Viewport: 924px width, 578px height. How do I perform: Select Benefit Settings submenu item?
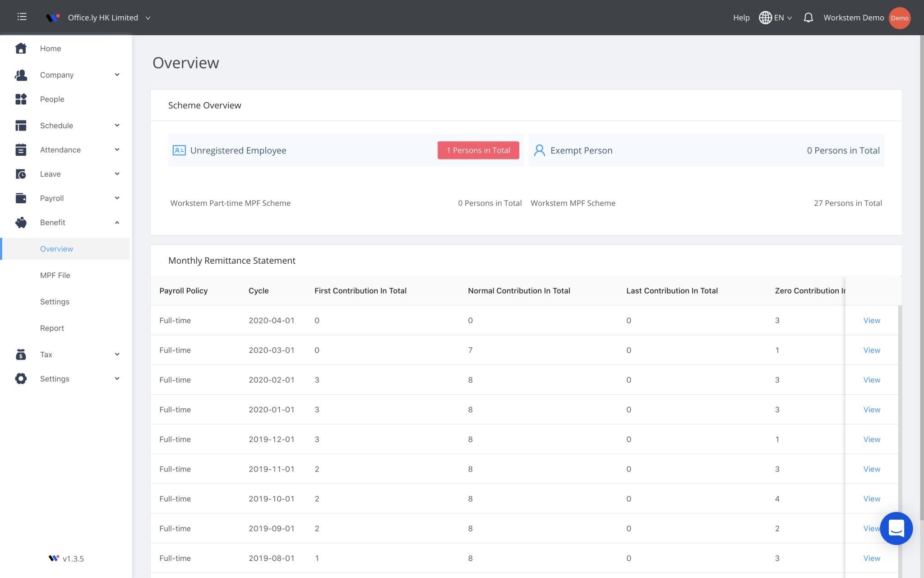pyautogui.click(x=55, y=302)
